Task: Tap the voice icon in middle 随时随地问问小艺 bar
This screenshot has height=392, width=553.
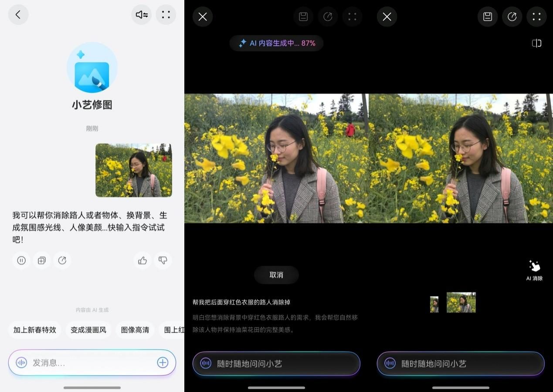Action: pos(206,363)
